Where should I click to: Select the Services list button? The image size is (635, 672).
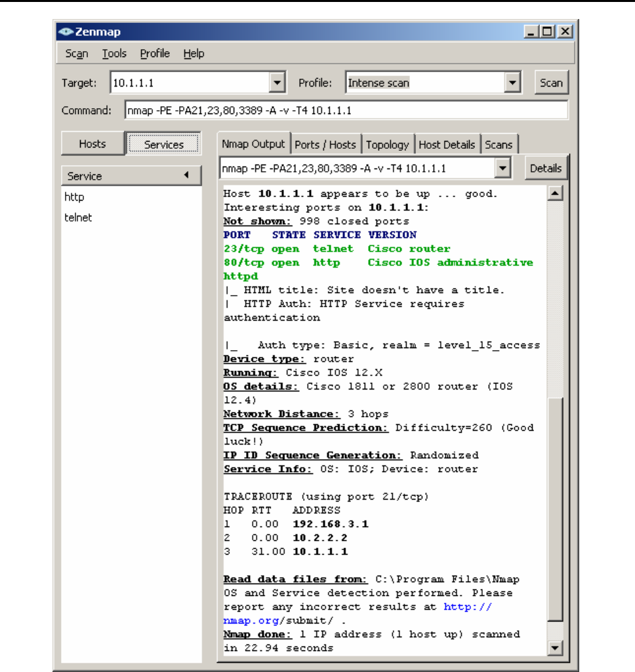click(x=164, y=144)
